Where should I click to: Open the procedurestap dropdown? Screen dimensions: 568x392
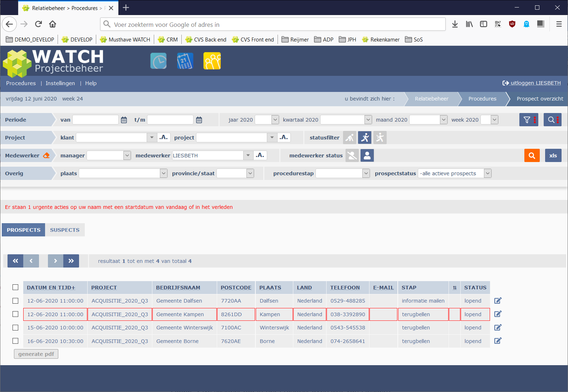point(343,173)
